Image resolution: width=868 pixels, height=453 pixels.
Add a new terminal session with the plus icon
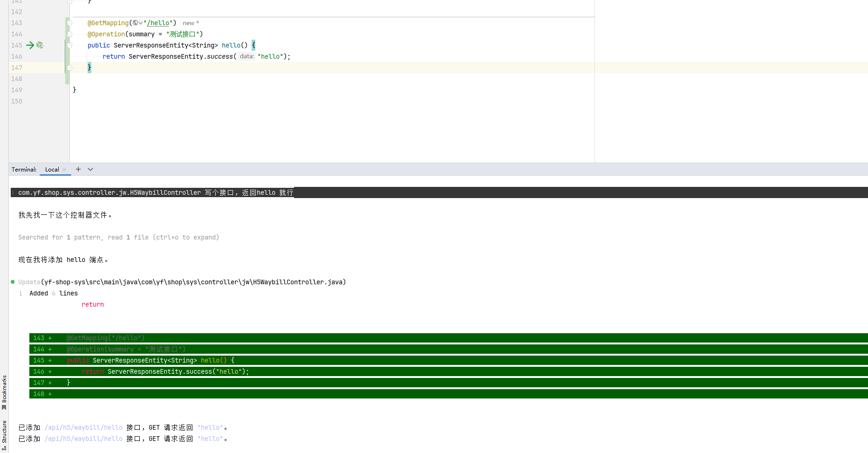78,169
